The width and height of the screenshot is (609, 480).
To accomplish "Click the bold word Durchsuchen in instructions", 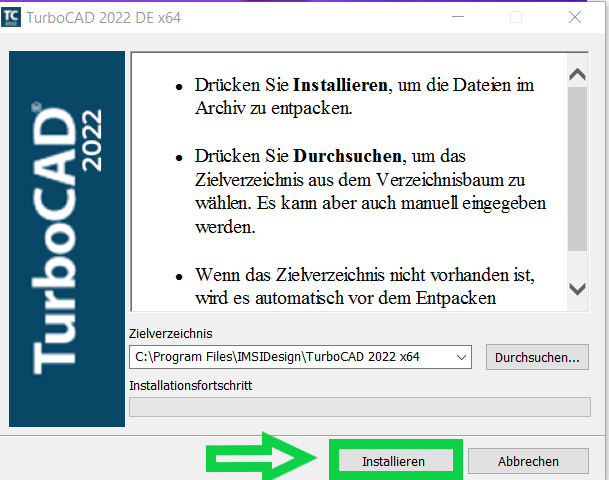I will [x=347, y=156].
